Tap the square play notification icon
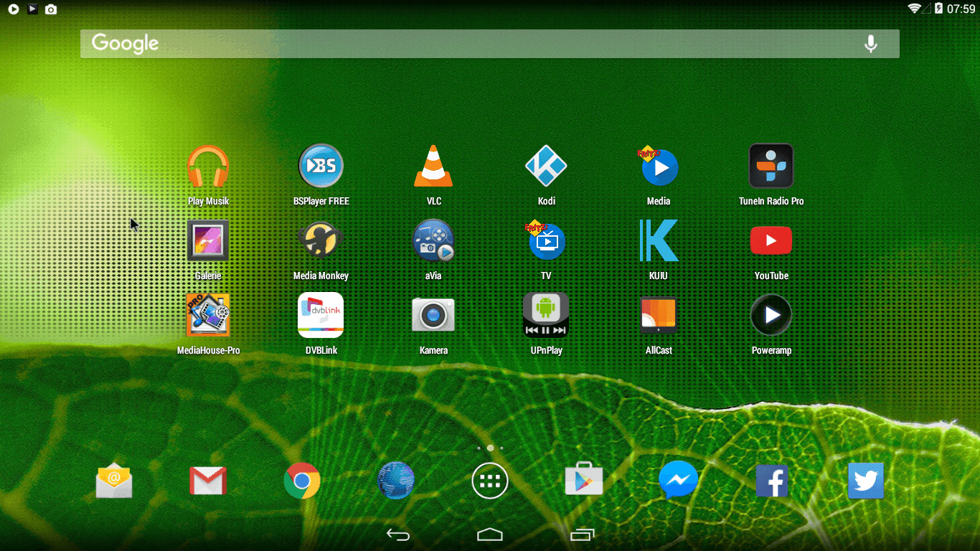Viewport: 980px width, 551px height. (x=32, y=9)
